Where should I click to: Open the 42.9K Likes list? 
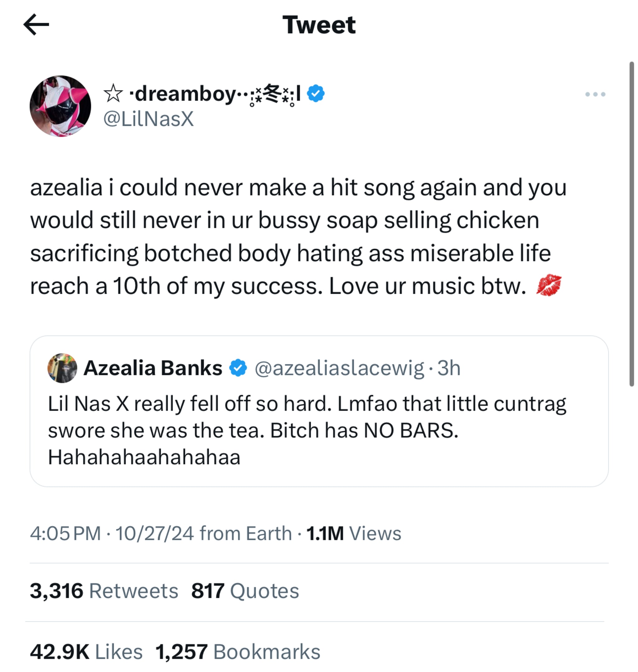point(86,652)
